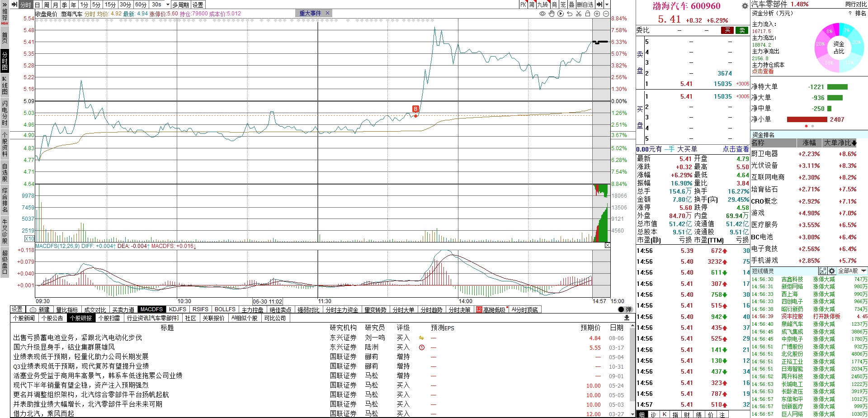Click 删自选 remove from watchlist

tap(585, 5)
